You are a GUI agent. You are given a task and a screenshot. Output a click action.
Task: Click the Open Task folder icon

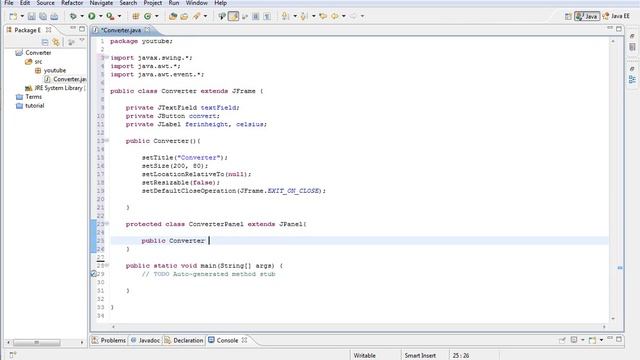pyautogui.click(x=184, y=16)
